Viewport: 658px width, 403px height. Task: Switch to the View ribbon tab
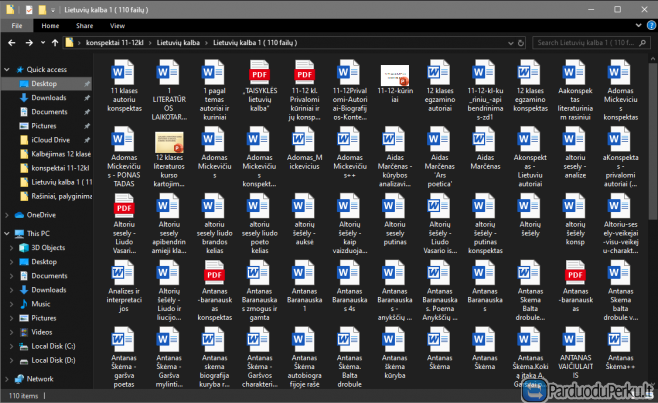[x=118, y=25]
